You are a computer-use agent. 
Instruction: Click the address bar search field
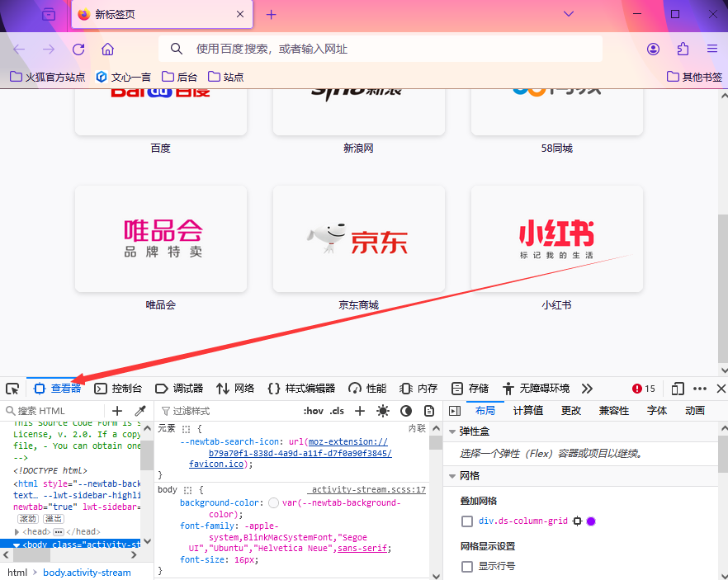pos(381,49)
